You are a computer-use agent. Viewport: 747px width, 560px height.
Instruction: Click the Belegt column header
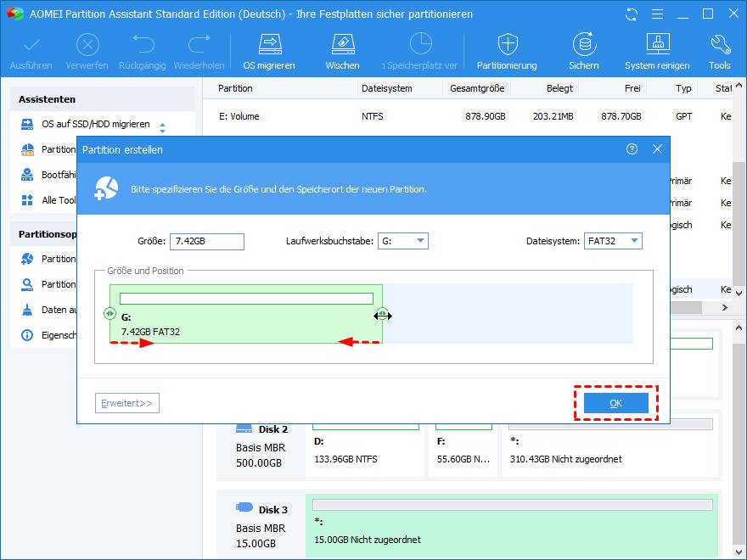[559, 88]
